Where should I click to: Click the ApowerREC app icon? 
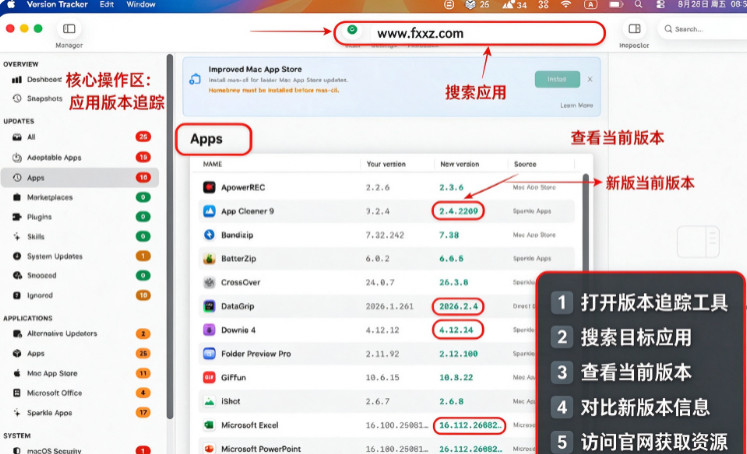click(x=209, y=187)
